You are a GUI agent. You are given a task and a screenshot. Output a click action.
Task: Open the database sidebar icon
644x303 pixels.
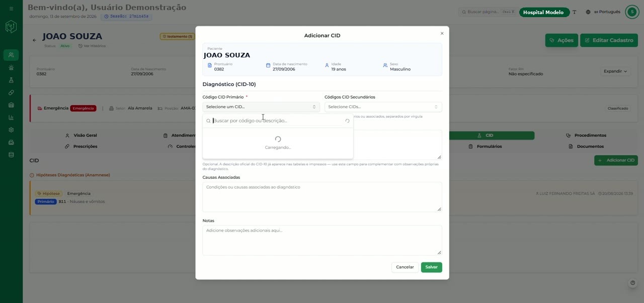tap(11, 155)
